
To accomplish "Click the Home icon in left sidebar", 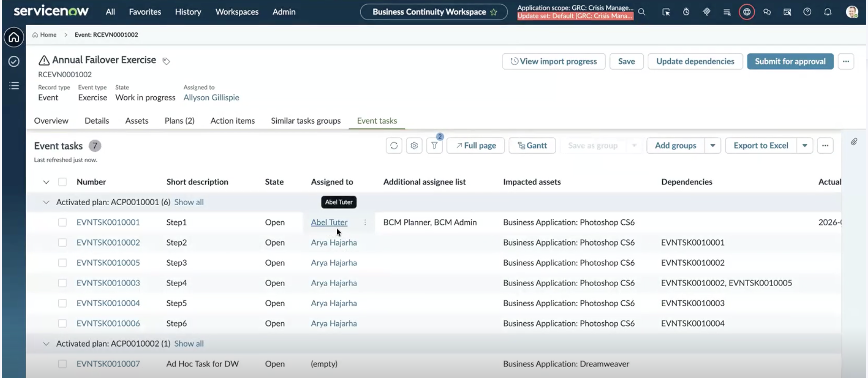I will point(14,37).
